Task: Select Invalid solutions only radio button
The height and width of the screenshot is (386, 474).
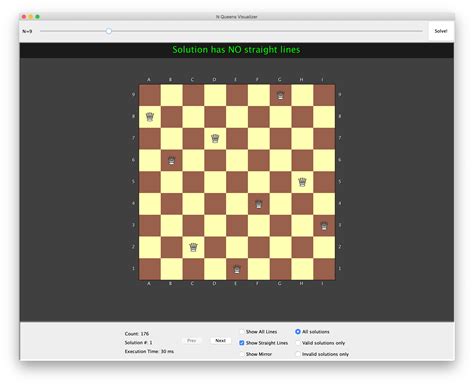Action: pos(298,354)
